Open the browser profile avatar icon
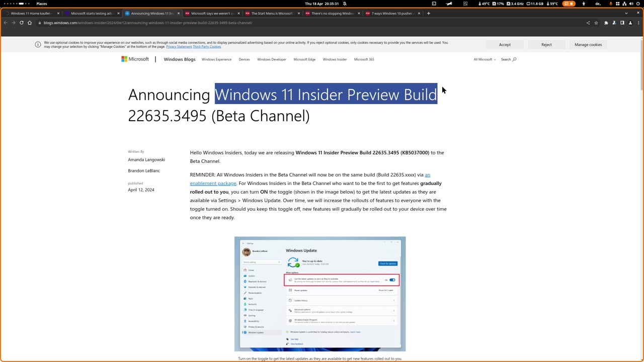Screen dimensions: 644x362 coord(630,23)
